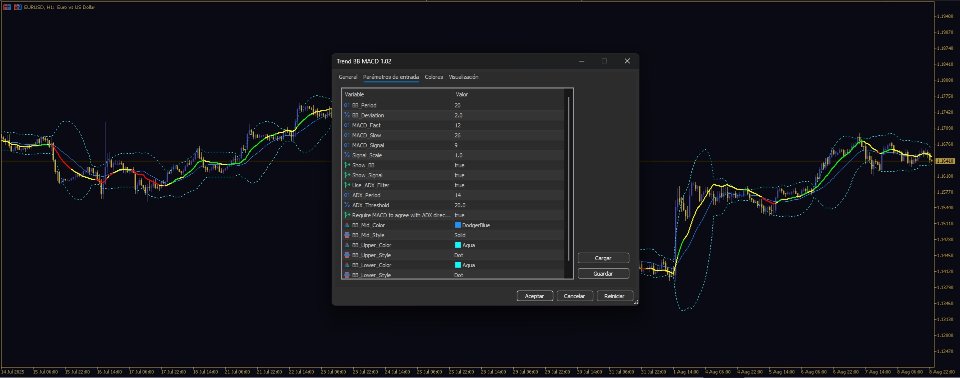Click the color type icon beside BB_Lower_Color
Viewport: 960px width, 378px height.
click(x=347, y=265)
